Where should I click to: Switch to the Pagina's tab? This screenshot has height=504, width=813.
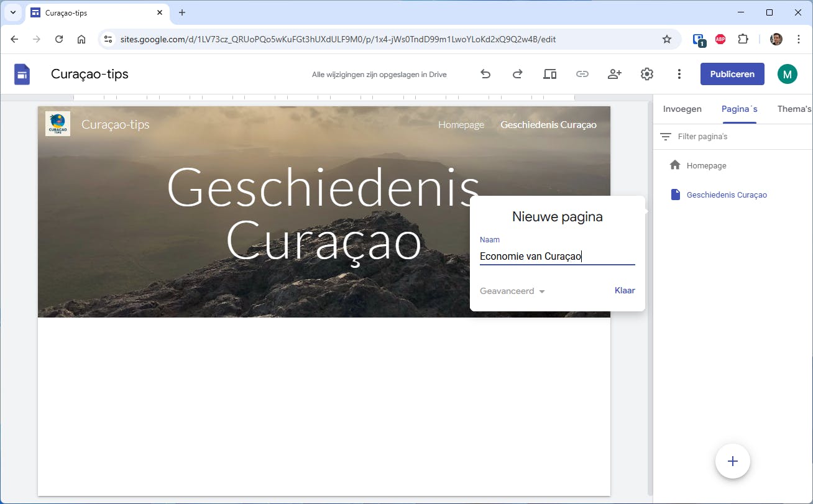tap(740, 109)
